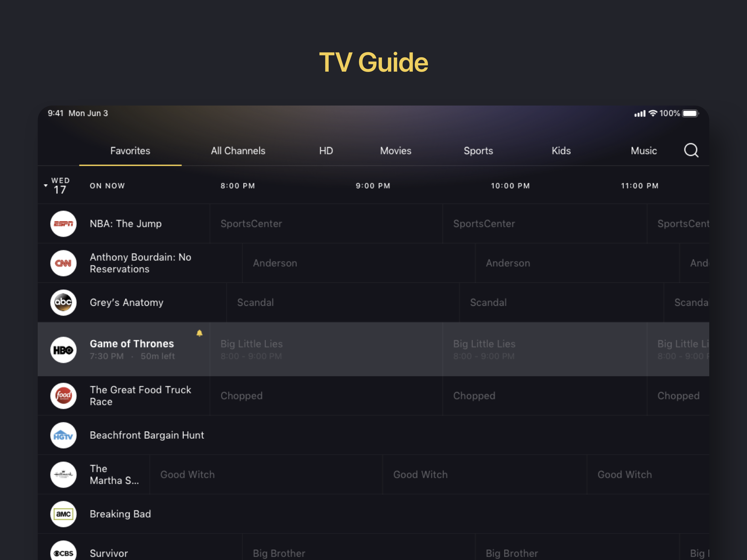
Task: Tap the battery status icon
Action: [x=690, y=113]
